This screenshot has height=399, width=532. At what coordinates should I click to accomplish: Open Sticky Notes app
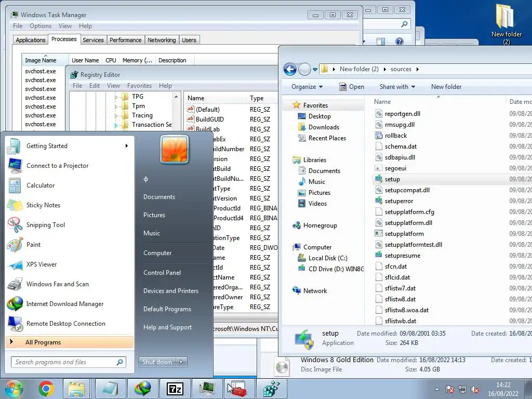tap(70, 205)
